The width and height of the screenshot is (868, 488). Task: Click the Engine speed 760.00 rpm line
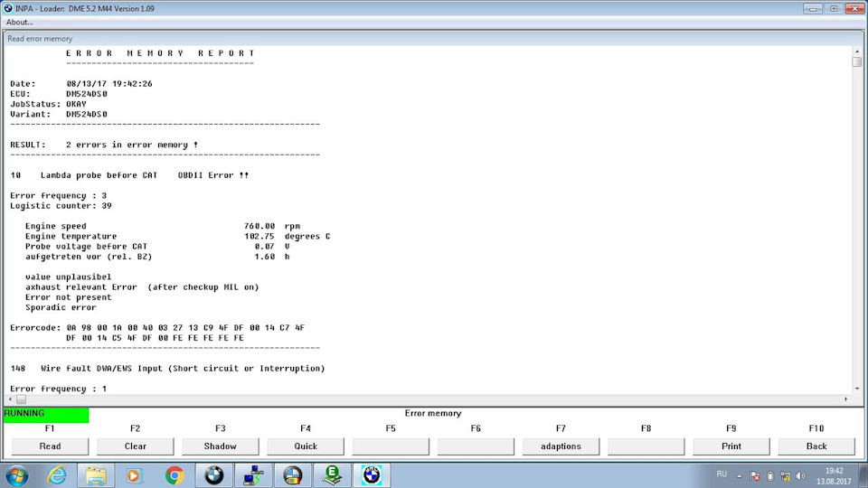[x=163, y=226]
